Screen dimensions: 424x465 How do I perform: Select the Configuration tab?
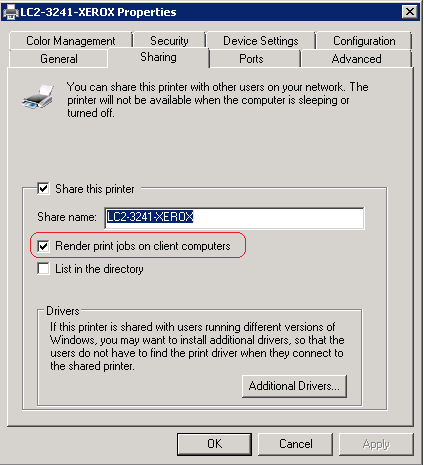(364, 41)
